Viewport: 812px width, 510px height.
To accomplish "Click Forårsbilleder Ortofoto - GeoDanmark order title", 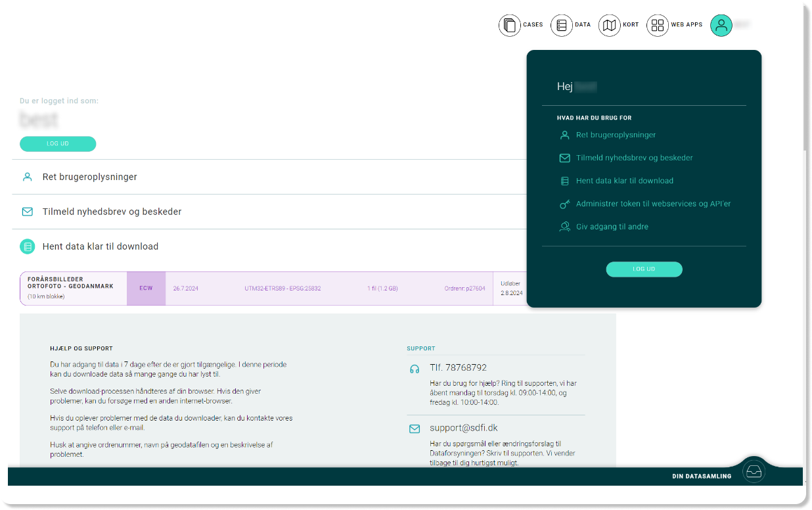I will 70,283.
